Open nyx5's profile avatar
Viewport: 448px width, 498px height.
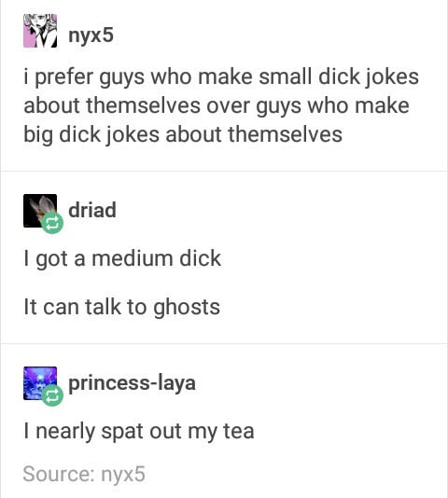[x=40, y=31]
